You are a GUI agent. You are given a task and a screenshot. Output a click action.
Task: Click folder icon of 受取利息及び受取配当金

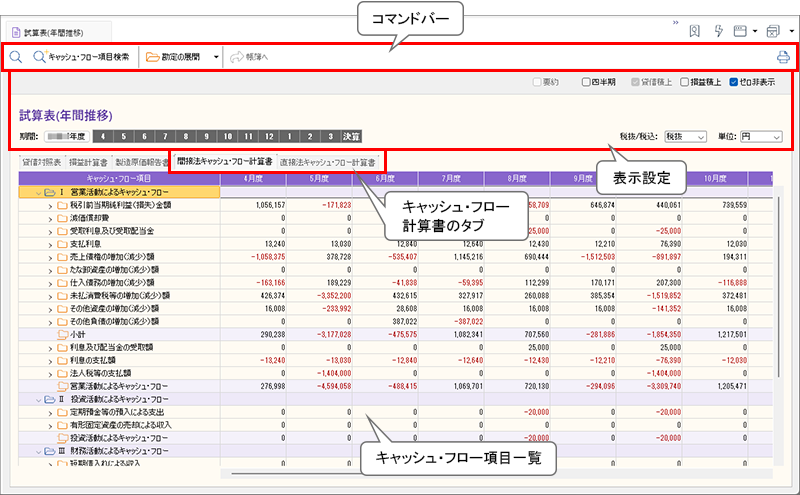[x=63, y=231]
